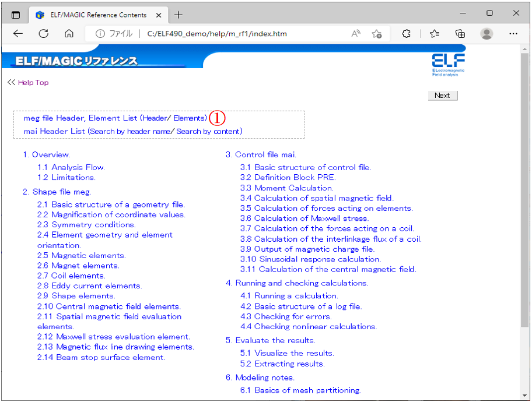
Task: Open 3.6 Calculation of Maxwell stress
Action: 304,218
